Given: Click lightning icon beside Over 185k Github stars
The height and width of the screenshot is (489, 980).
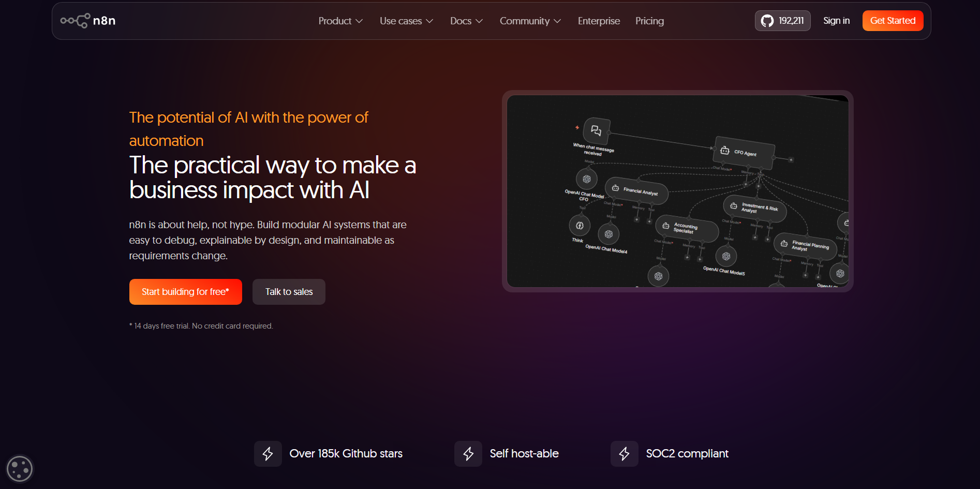Looking at the screenshot, I should tap(268, 454).
